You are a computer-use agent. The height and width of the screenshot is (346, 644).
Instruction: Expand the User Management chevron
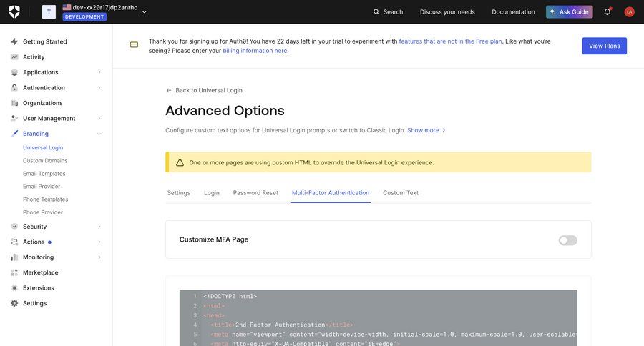pos(99,118)
